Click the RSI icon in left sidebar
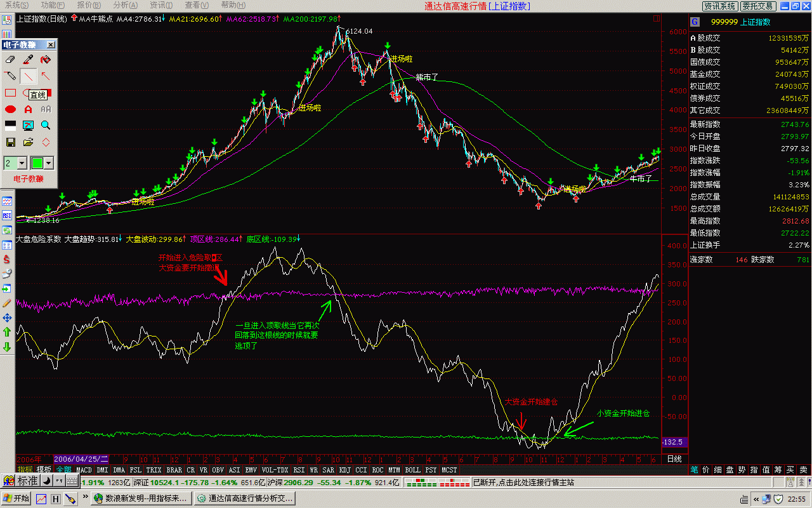 tap(7, 216)
